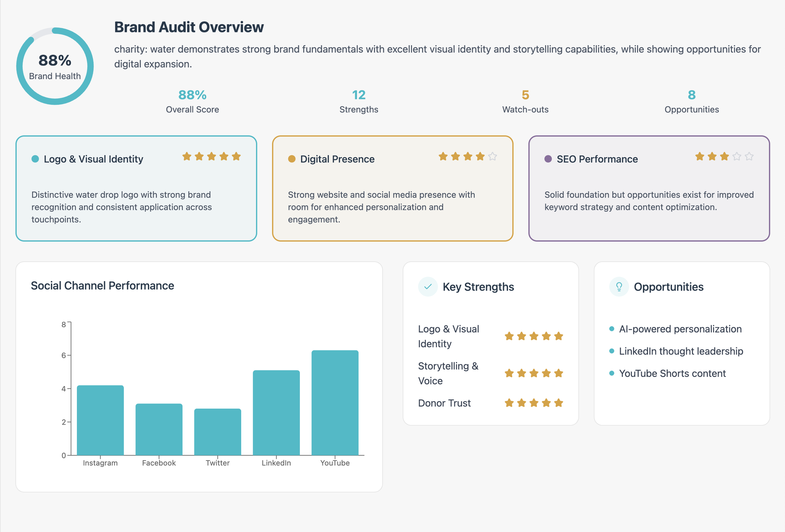Click the AI-powered personalization item
Viewport: 785px width, 532px height.
click(680, 329)
